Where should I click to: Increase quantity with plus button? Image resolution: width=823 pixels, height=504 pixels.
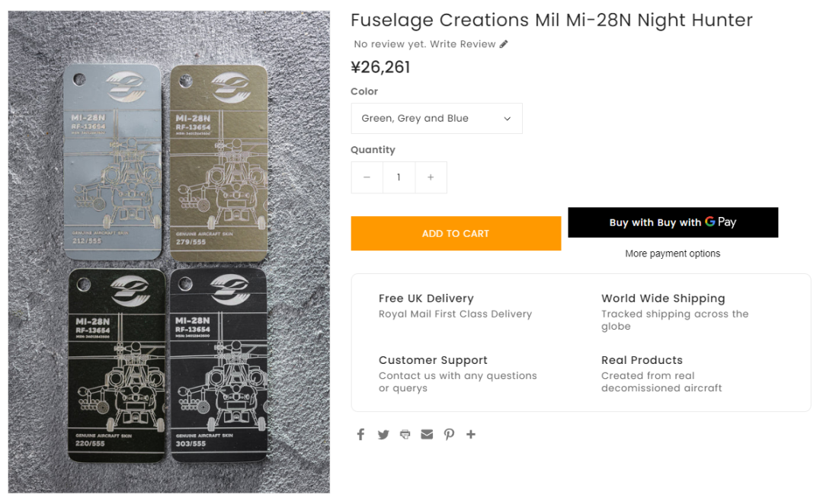pos(431,177)
